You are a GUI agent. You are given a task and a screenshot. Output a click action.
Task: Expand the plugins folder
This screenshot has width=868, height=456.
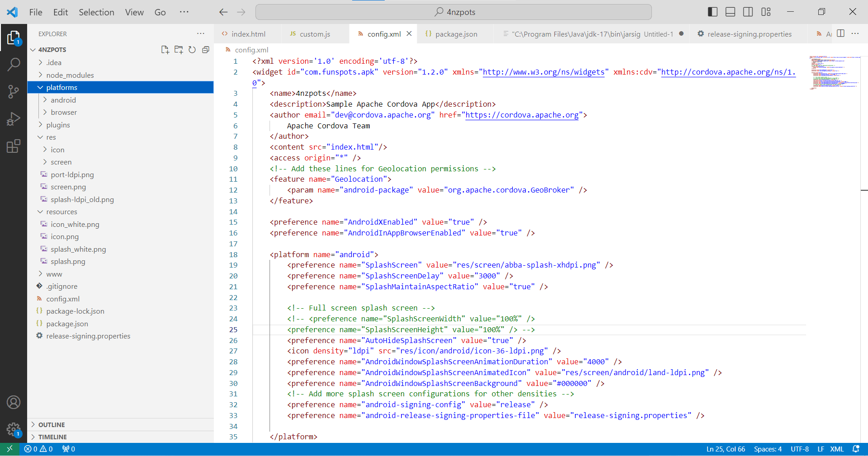click(x=120, y=125)
